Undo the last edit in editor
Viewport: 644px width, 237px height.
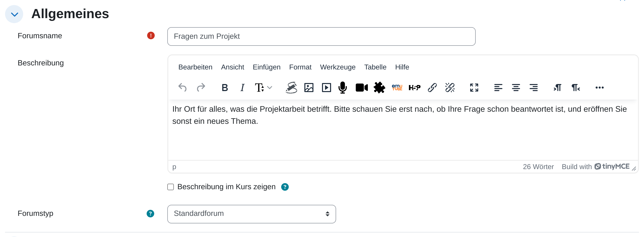182,88
